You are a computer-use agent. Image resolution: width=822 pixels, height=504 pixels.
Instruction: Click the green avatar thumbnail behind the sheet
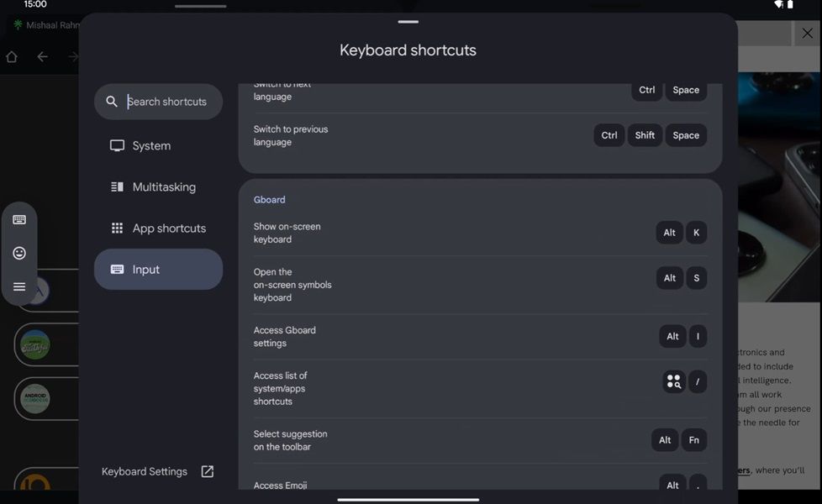(35, 344)
